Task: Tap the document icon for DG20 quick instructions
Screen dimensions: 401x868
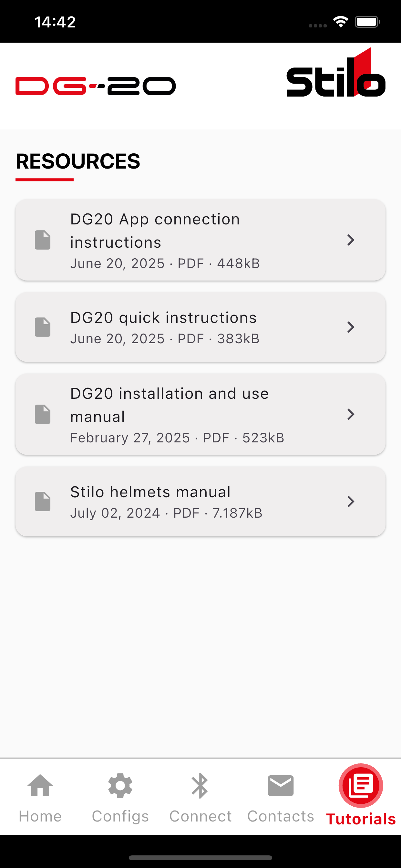Action: pyautogui.click(x=43, y=327)
